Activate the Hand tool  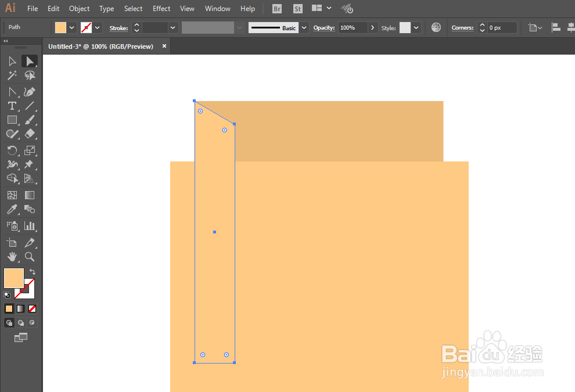click(x=12, y=257)
